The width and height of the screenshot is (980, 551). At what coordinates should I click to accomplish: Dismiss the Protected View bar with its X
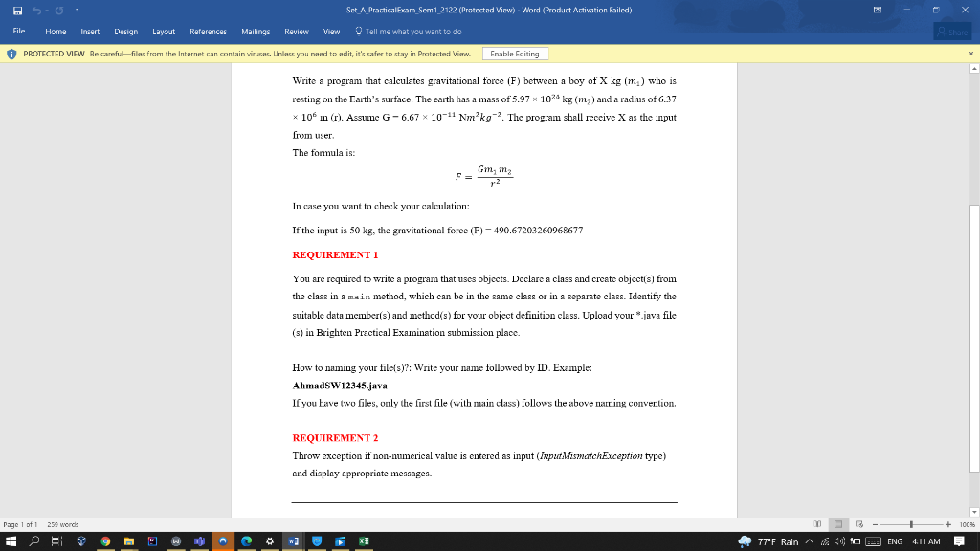(x=971, y=55)
